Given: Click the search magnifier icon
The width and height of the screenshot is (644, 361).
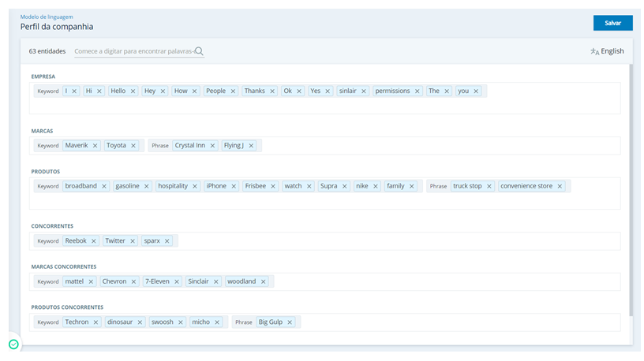Looking at the screenshot, I should click(x=199, y=51).
